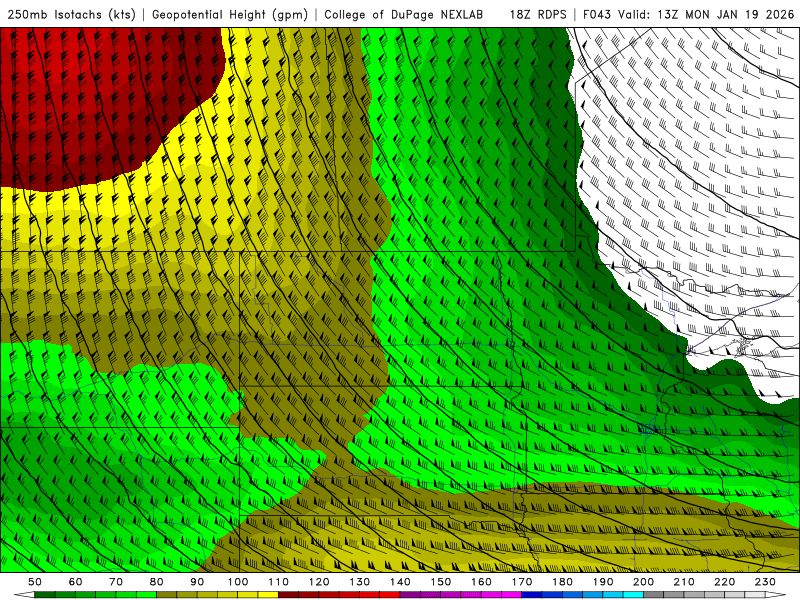Click the legend value 150

[x=441, y=582]
